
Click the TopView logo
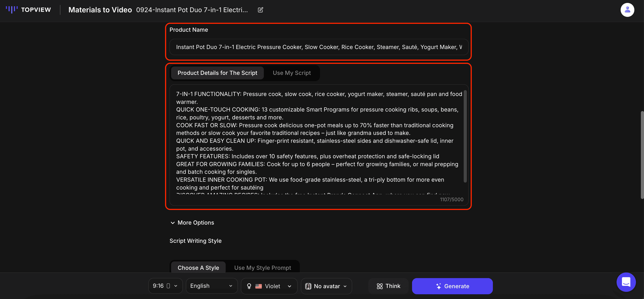coord(28,10)
